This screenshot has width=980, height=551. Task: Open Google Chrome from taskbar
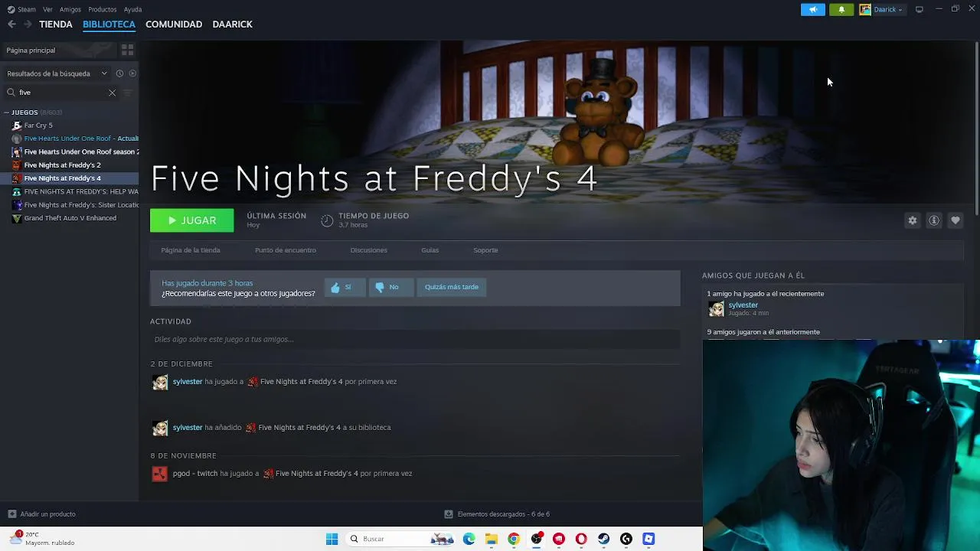[514, 539]
